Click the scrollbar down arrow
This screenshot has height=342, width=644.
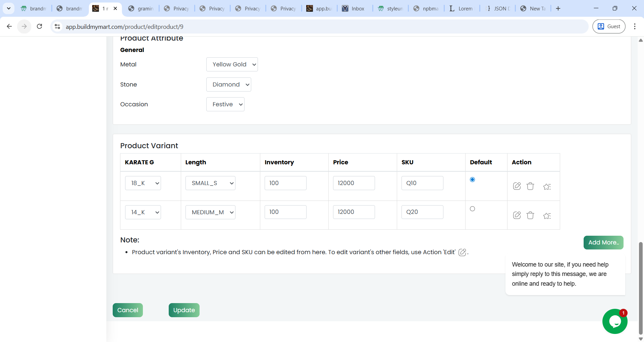[x=641, y=339]
